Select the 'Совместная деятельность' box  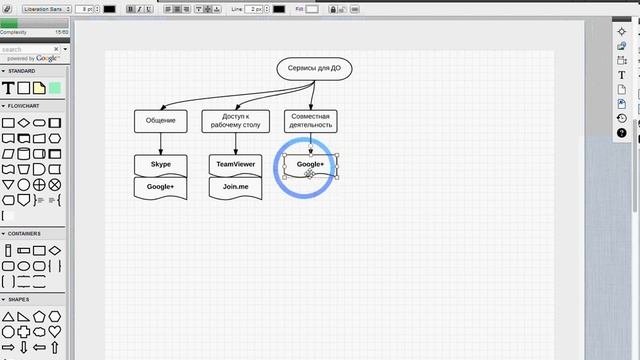(311, 121)
